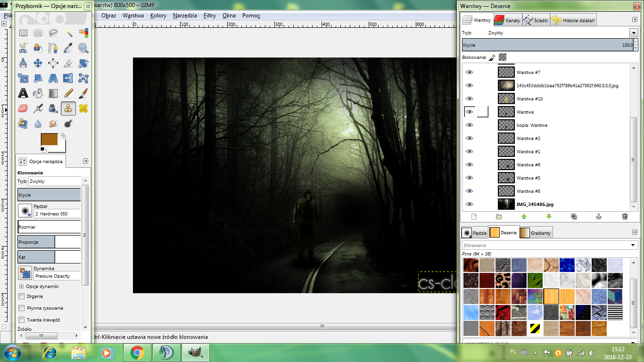Activate the Zoom magnifier tool
The height and width of the screenshot is (362, 644).
click(83, 48)
